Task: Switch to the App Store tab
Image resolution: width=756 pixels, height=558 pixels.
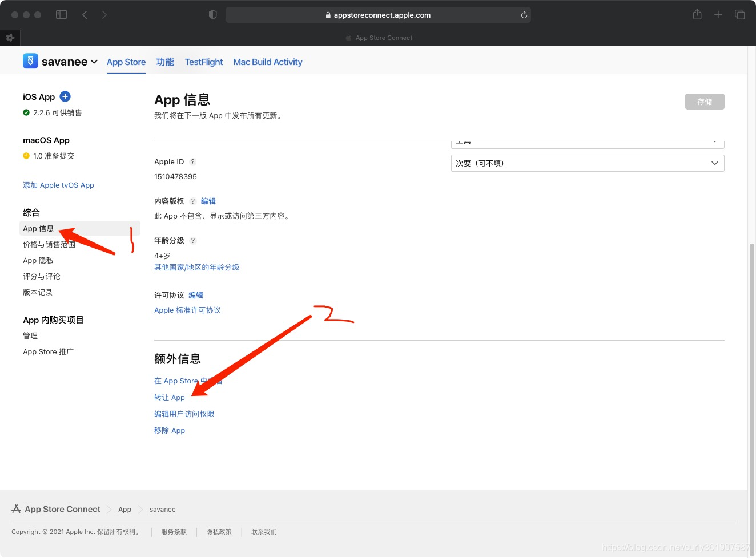Action: (126, 62)
